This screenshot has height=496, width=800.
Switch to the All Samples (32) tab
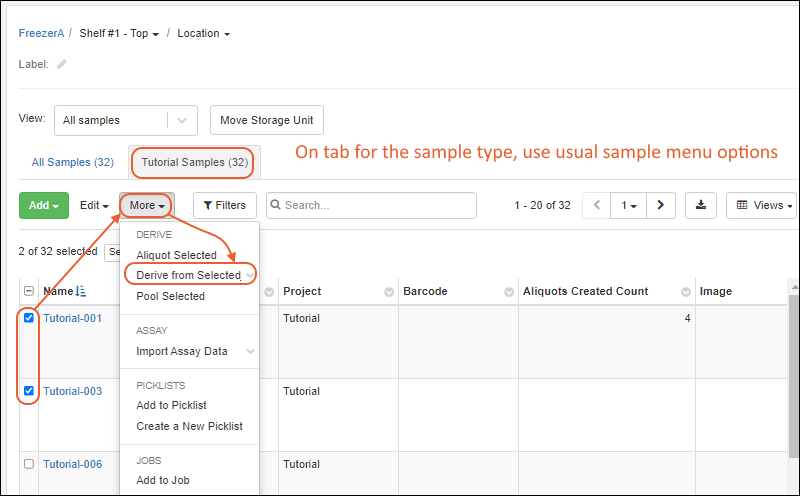click(72, 162)
